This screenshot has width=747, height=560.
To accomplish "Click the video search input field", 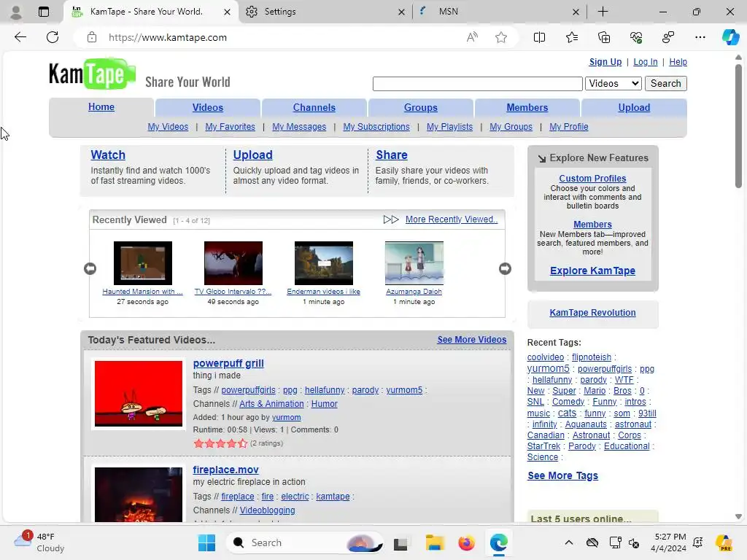I will pyautogui.click(x=477, y=84).
